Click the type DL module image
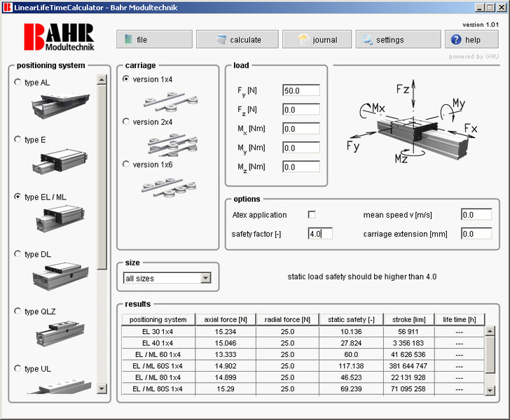Image resolution: width=510 pixels, height=420 pixels. pyautogui.click(x=56, y=276)
